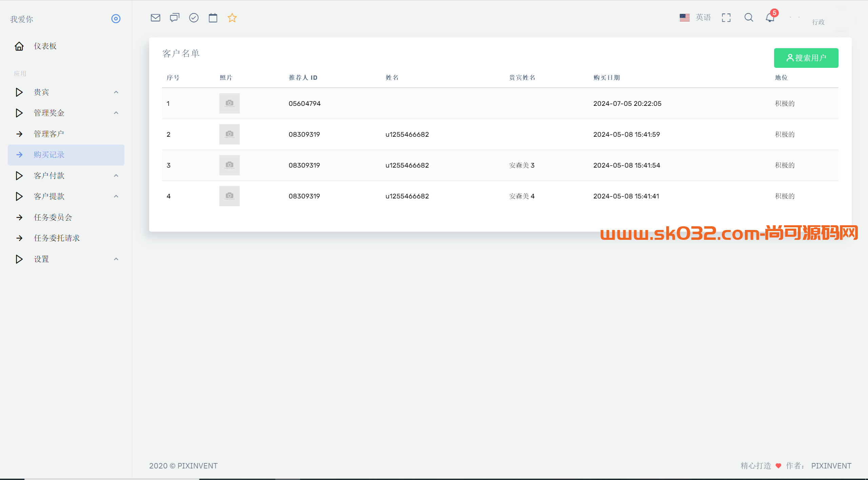
Task: Click photo thumbnail in row 1
Action: (230, 103)
